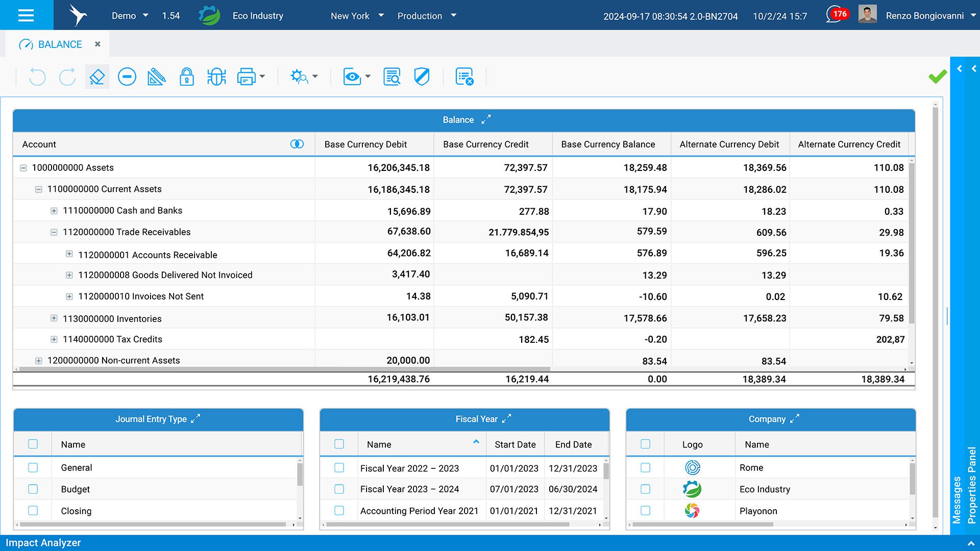Expand the 1130000000 Inventories account
980x551 pixels.
pyautogui.click(x=54, y=318)
